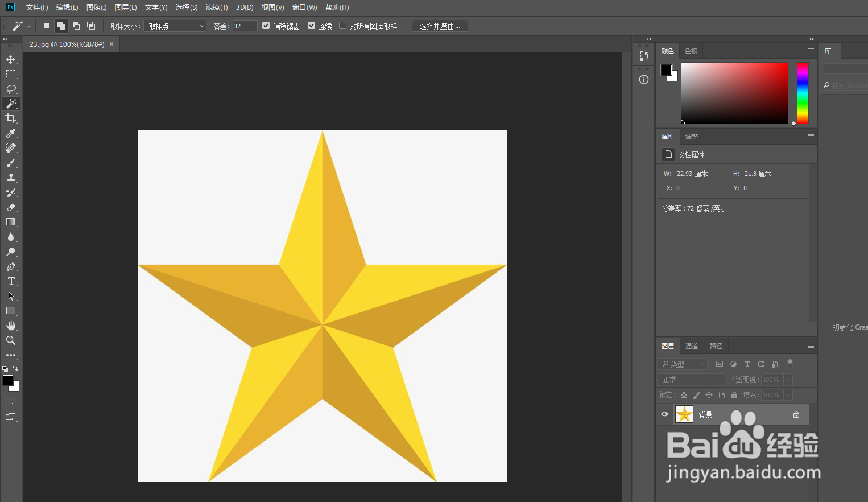This screenshot has width=868, height=502.
Task: Open the layer opacity dropdown arrow
Action: pos(788,380)
